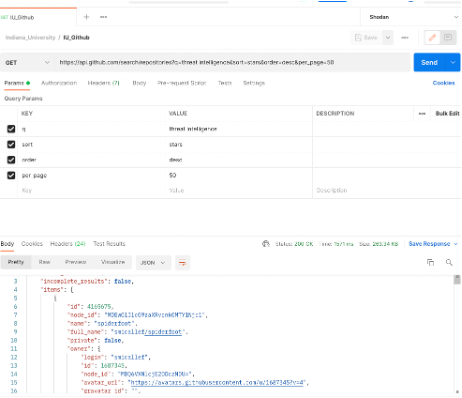
Task: Open the avatars.githubusercontent.com avatar_url link
Action: pyautogui.click(x=217, y=383)
